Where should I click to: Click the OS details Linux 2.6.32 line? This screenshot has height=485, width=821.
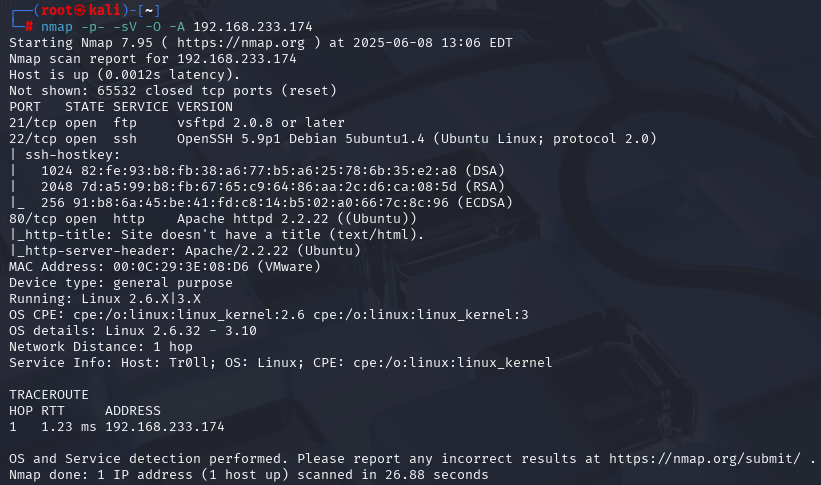[133, 331]
